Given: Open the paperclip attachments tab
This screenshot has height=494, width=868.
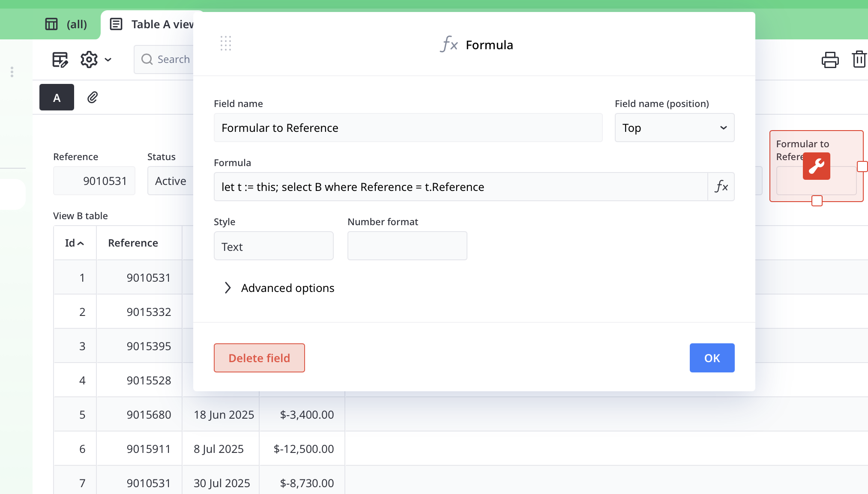Looking at the screenshot, I should 93,98.
